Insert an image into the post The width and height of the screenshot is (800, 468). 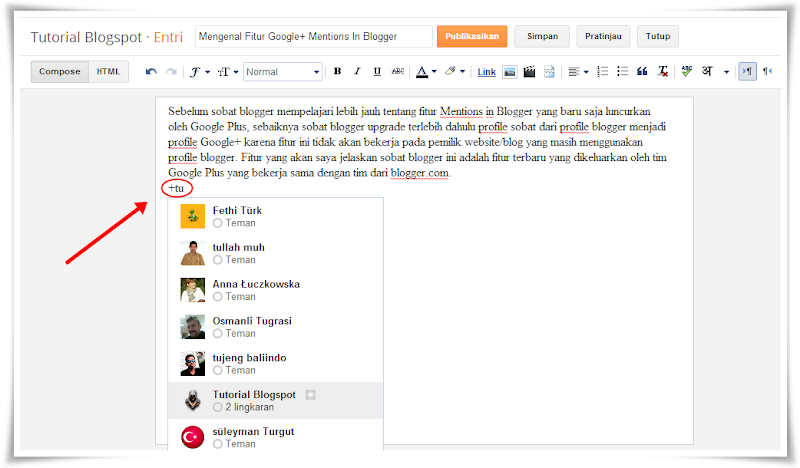(509, 71)
